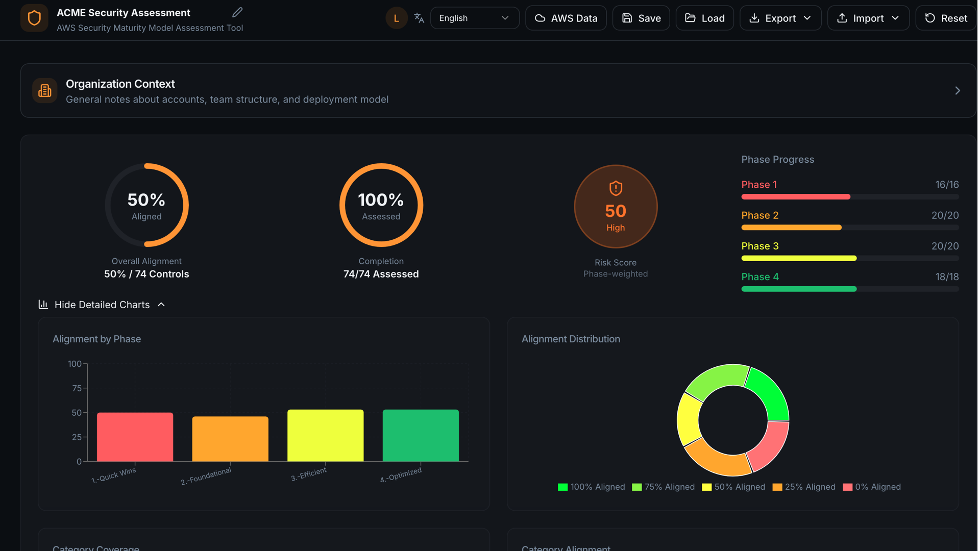Click the yellow 3.-Efficient bar

point(326,436)
